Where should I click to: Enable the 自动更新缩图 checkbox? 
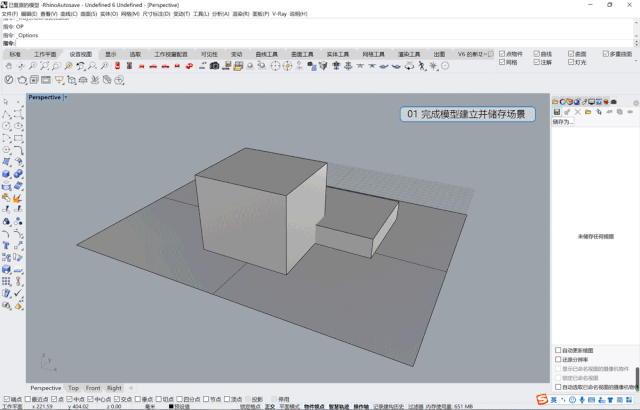pyautogui.click(x=558, y=350)
